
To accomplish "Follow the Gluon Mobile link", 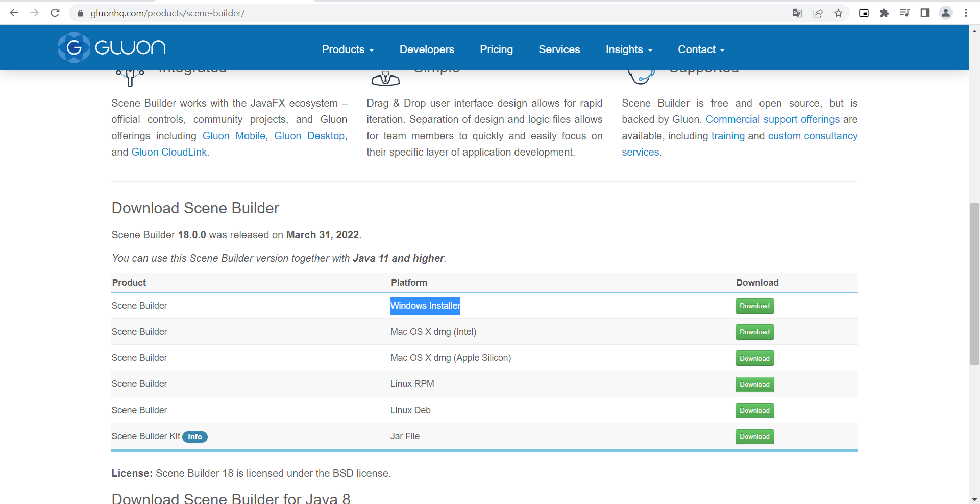I will tap(234, 136).
